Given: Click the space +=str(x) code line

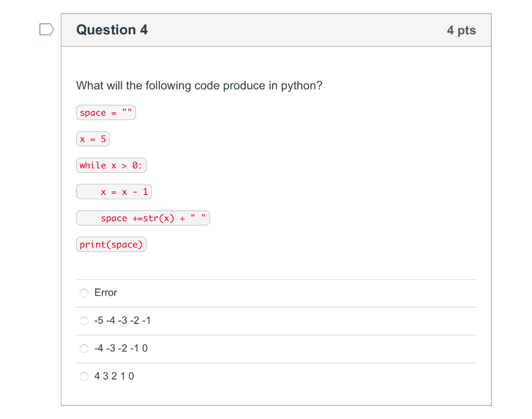Looking at the screenshot, I should point(143,218).
